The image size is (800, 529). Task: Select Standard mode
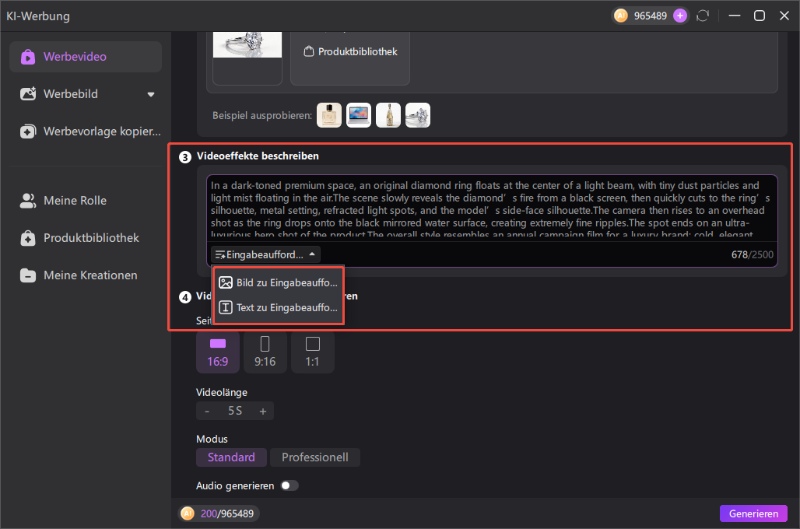click(231, 458)
